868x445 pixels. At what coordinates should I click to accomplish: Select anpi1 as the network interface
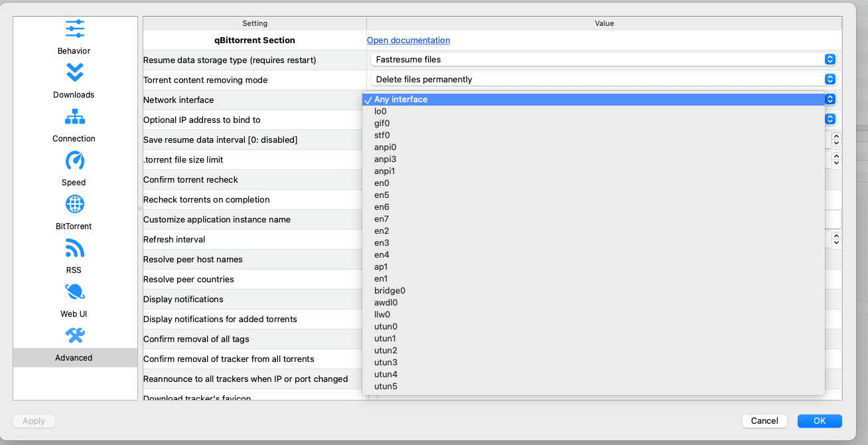pos(593,171)
